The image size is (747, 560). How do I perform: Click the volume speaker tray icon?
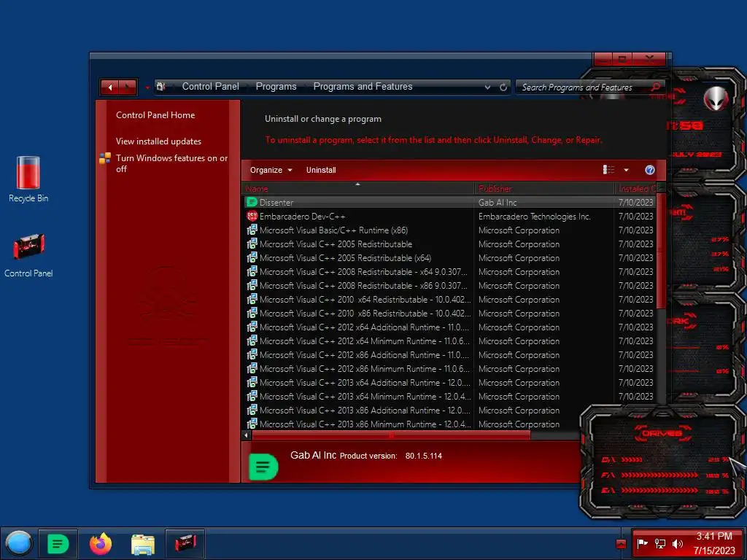point(677,543)
